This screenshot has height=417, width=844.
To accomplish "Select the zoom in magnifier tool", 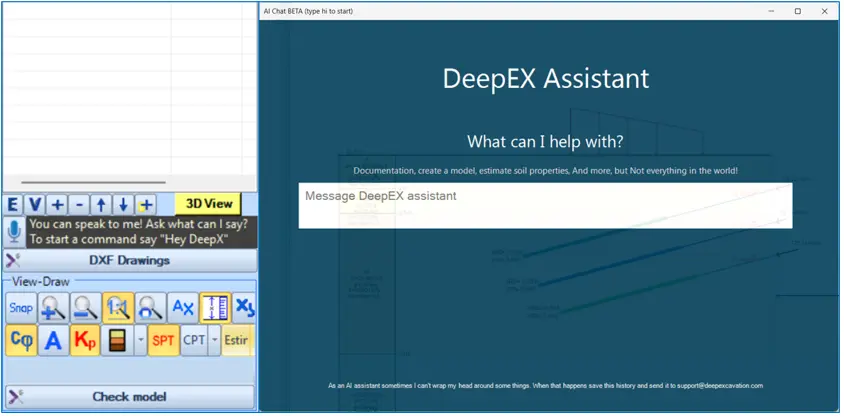I will coord(53,308).
